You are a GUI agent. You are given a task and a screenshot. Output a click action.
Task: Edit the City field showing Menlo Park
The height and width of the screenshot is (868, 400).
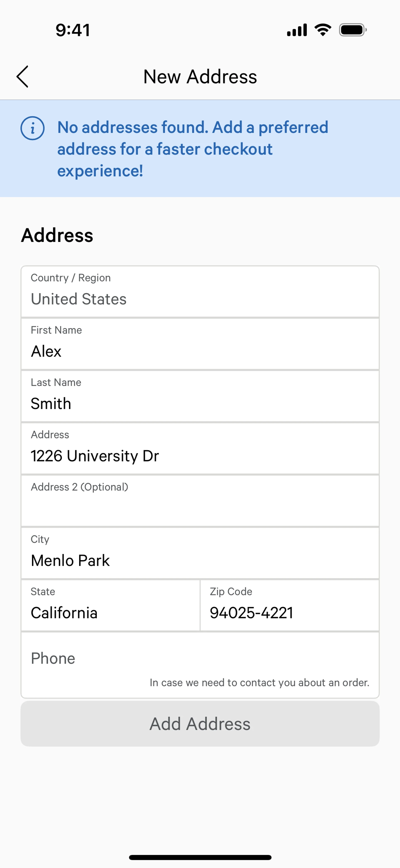coord(200,553)
